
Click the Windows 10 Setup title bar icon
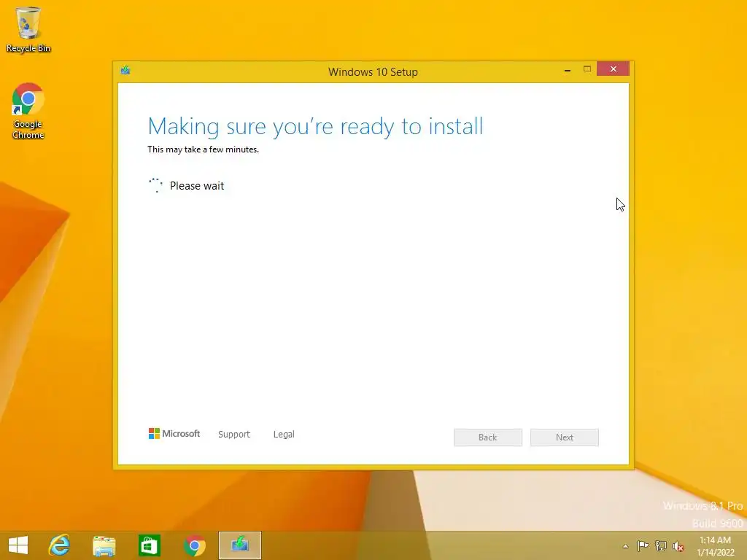pos(125,71)
